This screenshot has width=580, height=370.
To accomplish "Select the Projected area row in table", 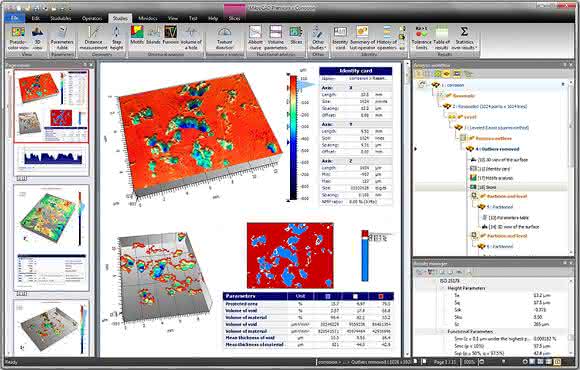I will [308, 303].
